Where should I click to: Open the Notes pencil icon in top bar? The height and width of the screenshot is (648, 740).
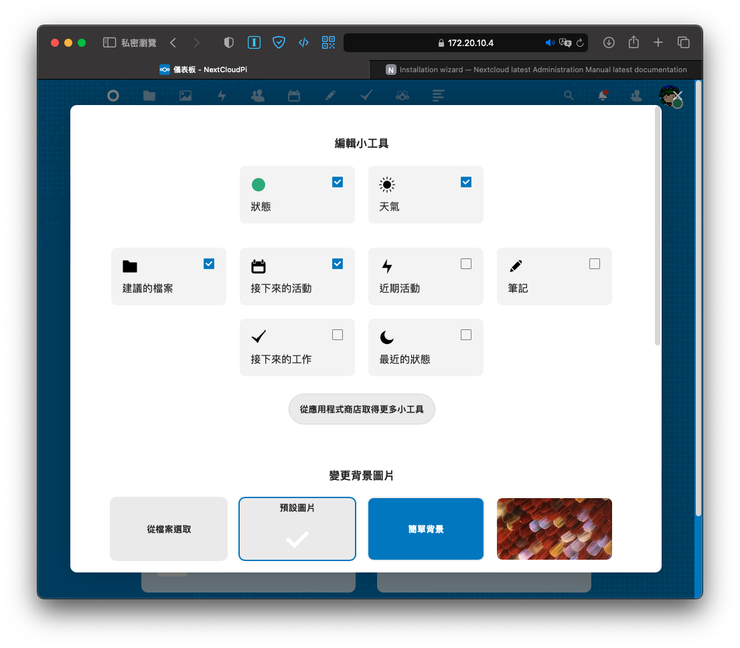pyautogui.click(x=330, y=96)
